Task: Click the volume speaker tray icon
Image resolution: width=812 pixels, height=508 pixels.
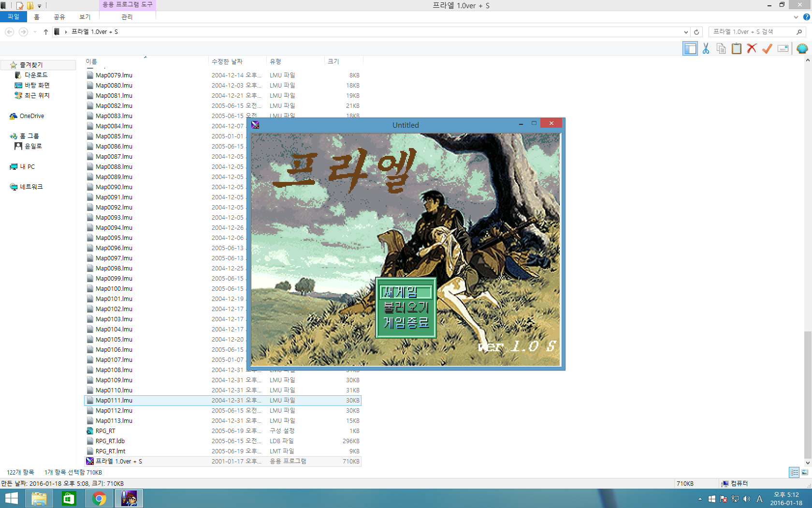Action: point(747,499)
